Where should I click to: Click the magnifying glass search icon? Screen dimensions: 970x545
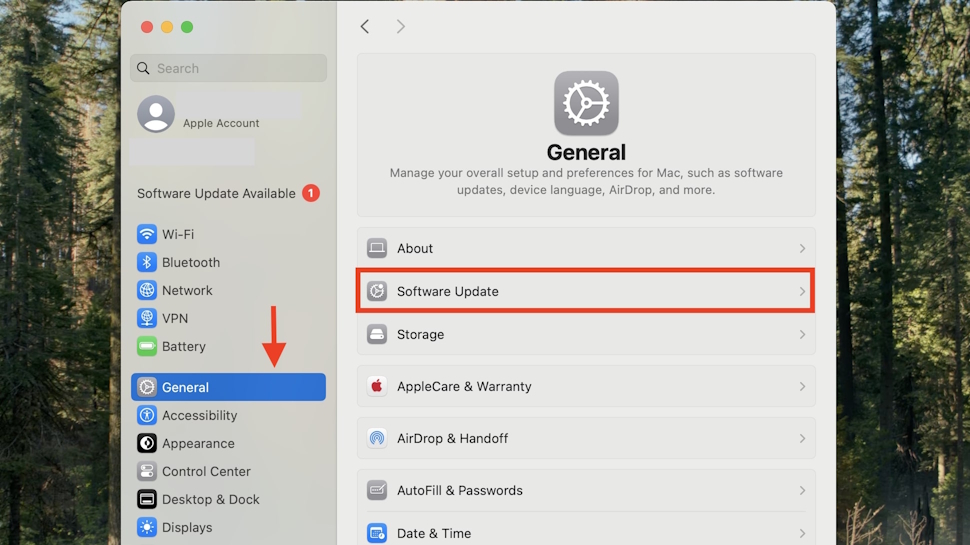144,68
